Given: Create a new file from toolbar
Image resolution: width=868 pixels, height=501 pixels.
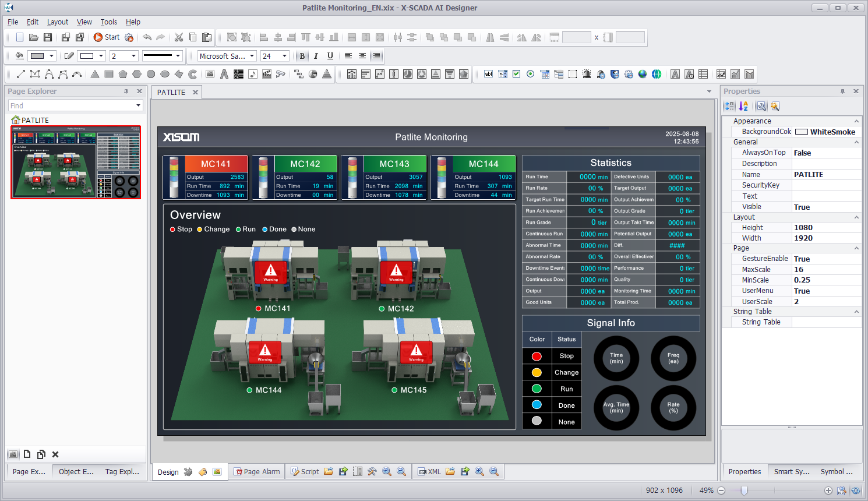Looking at the screenshot, I should pyautogui.click(x=20, y=37).
